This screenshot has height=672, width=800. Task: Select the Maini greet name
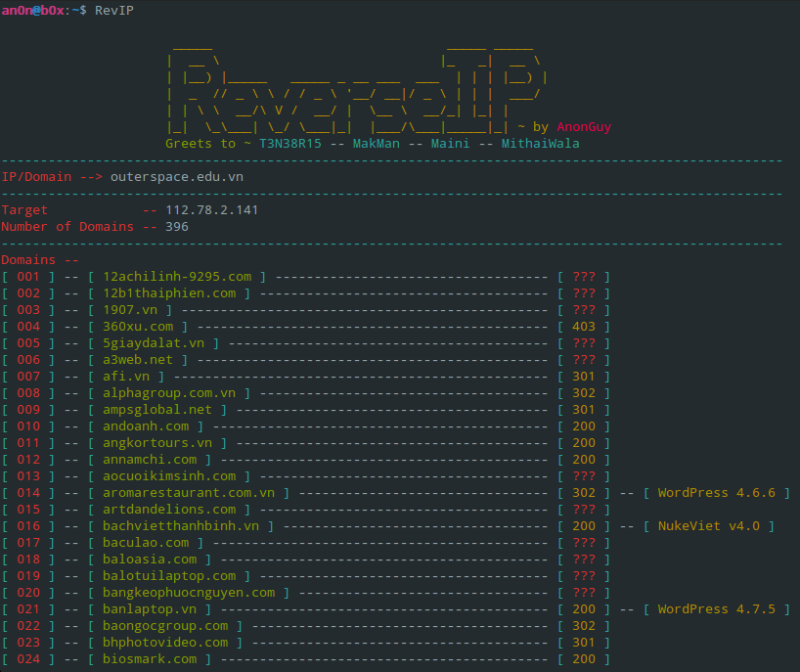pyautogui.click(x=451, y=144)
